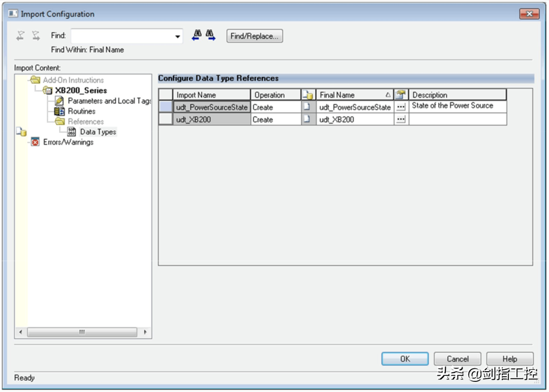Click Errors/Warnings red X icon in tree
The image size is (549, 392).
(35, 142)
